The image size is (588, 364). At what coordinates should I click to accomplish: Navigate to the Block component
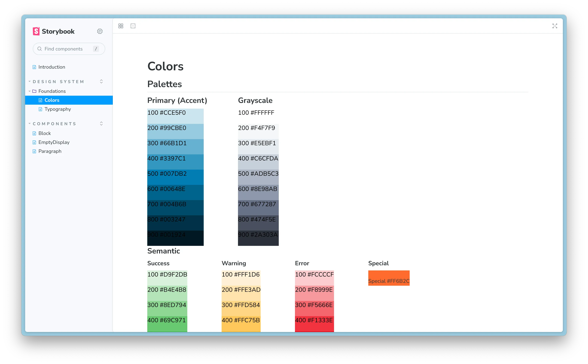(45, 133)
